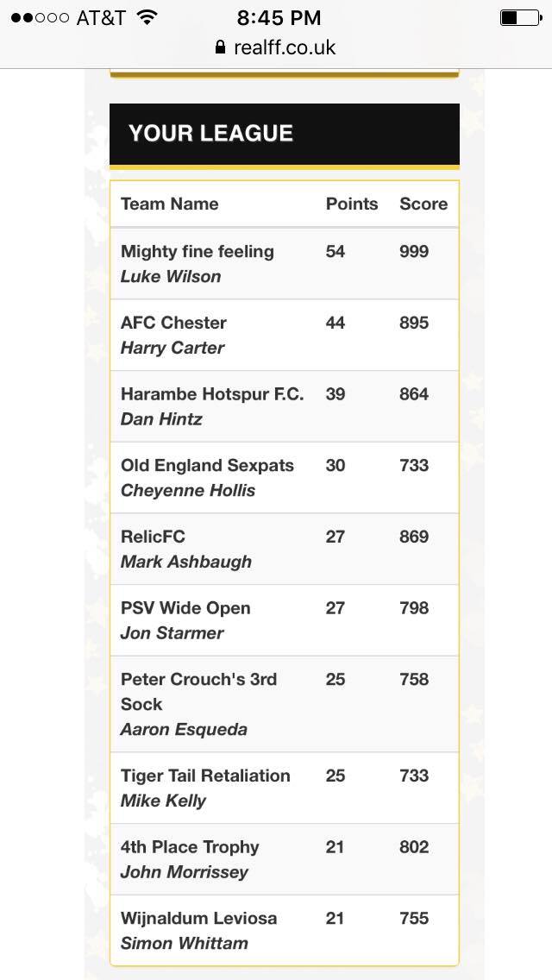Tap the battery icon in status bar
The height and width of the screenshot is (980, 552).
(x=521, y=17)
